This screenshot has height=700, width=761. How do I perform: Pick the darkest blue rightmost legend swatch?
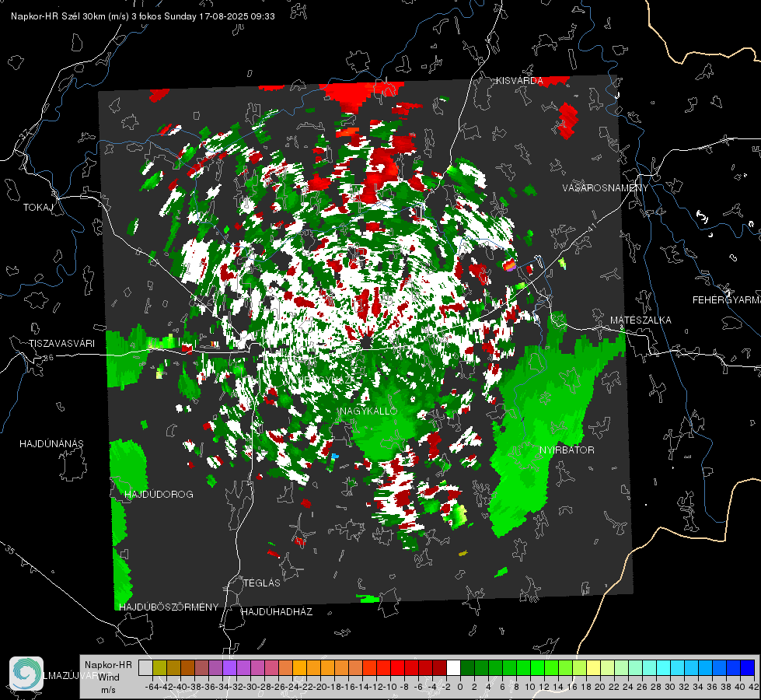click(748, 667)
